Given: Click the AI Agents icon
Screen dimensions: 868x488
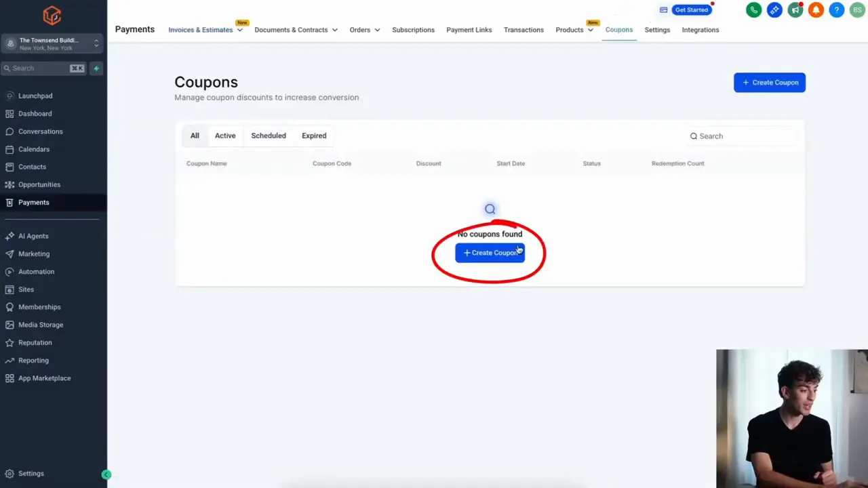Looking at the screenshot, I should coord(9,236).
